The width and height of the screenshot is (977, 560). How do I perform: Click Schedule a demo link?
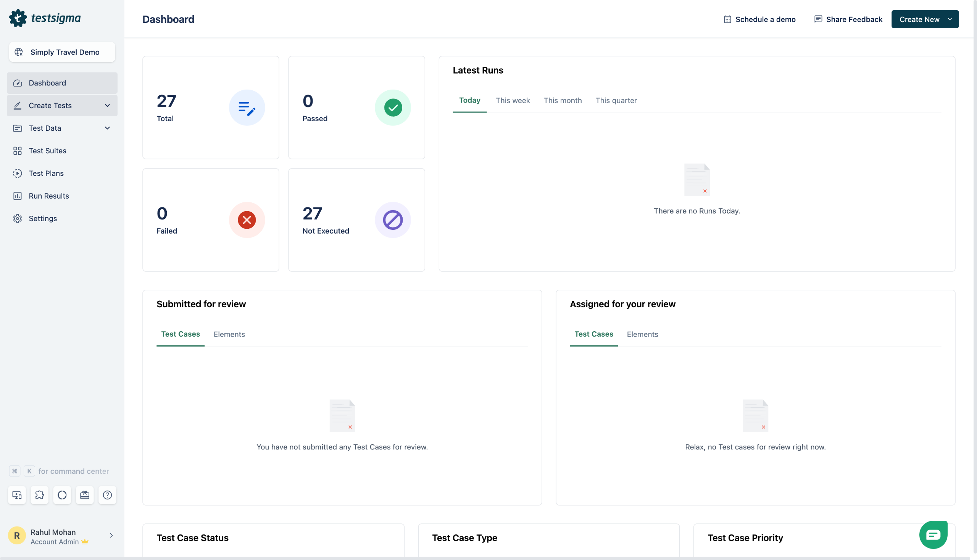point(759,19)
